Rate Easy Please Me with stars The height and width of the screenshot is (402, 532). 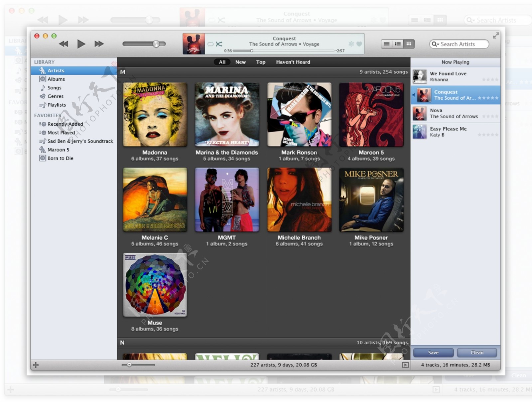488,135
